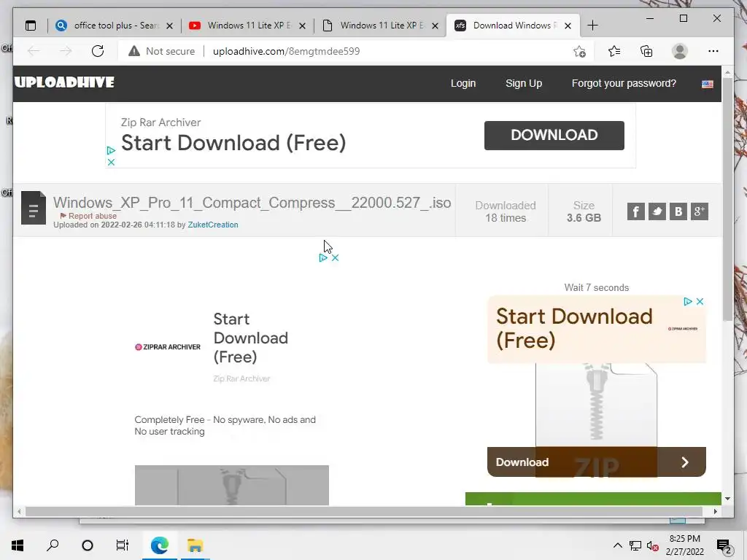Click the browser Back arrow

coord(34,52)
